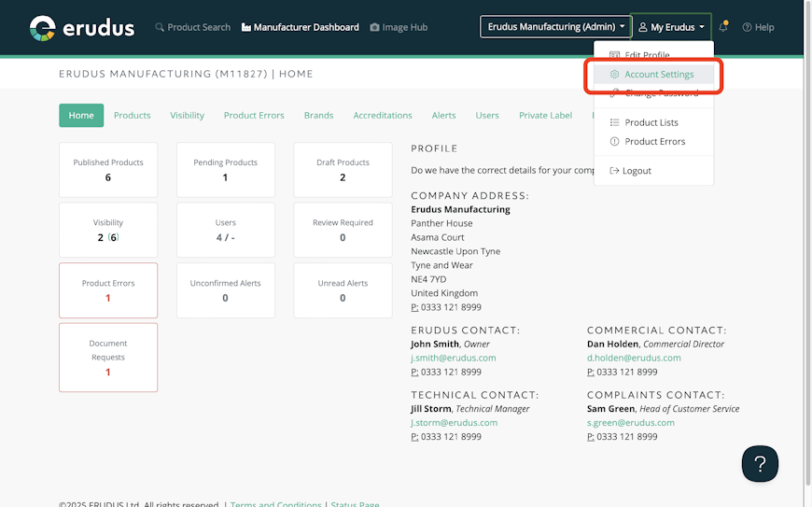
Task: Open the Product Errors red card
Action: point(108,290)
